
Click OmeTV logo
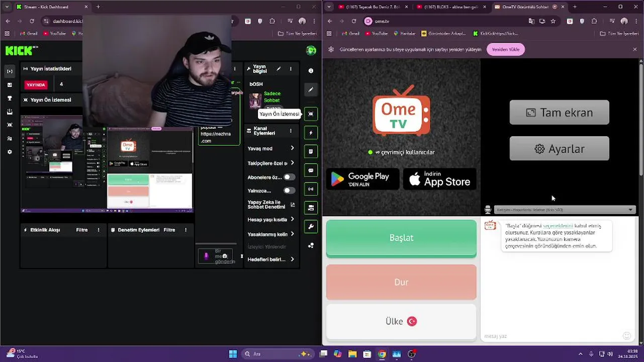[x=401, y=111]
